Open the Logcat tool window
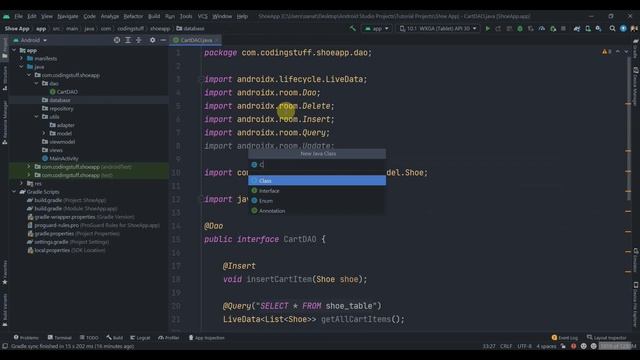The height and width of the screenshot is (360, 640). click(x=140, y=338)
